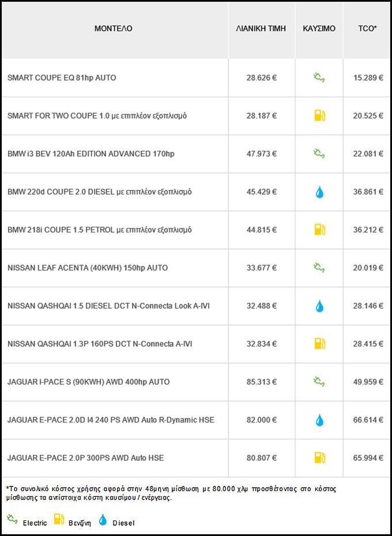Image resolution: width=392 pixels, height=536 pixels.
Task: Click the electric icon for NISSAN LEAF ACENTA
Action: (x=319, y=268)
